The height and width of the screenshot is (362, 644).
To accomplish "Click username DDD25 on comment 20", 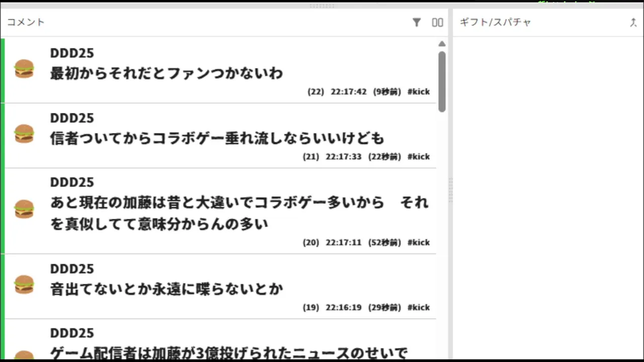I will click(x=72, y=182).
